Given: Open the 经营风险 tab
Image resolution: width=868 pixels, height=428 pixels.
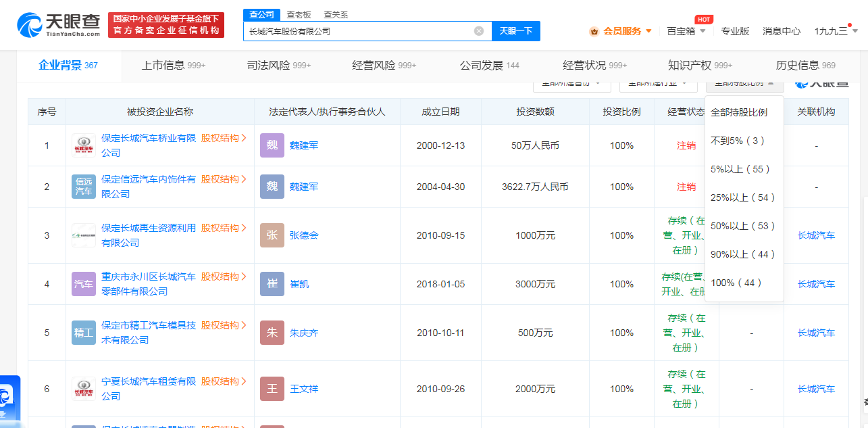Looking at the screenshot, I should pos(384,66).
